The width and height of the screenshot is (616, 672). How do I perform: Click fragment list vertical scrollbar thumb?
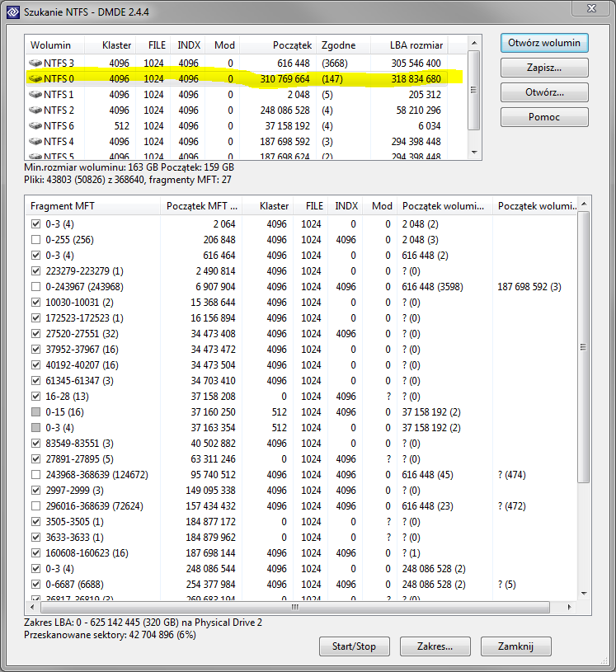click(583, 346)
